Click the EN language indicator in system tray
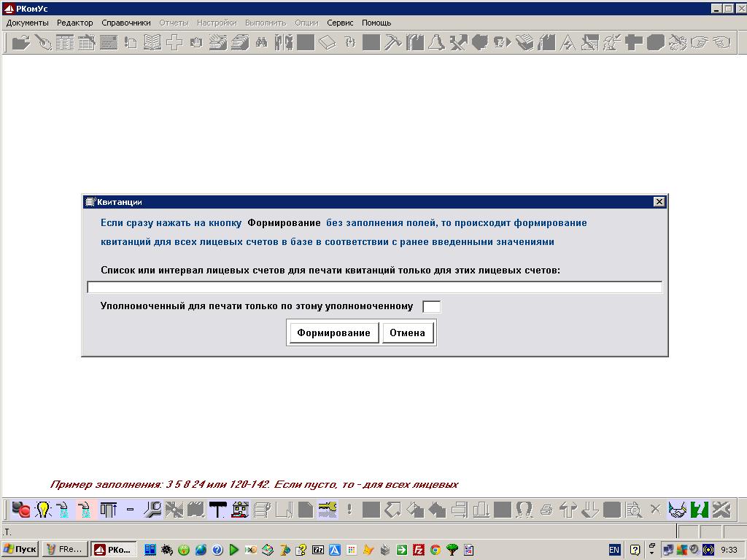Image resolution: width=747 pixels, height=560 pixels. 614,550
